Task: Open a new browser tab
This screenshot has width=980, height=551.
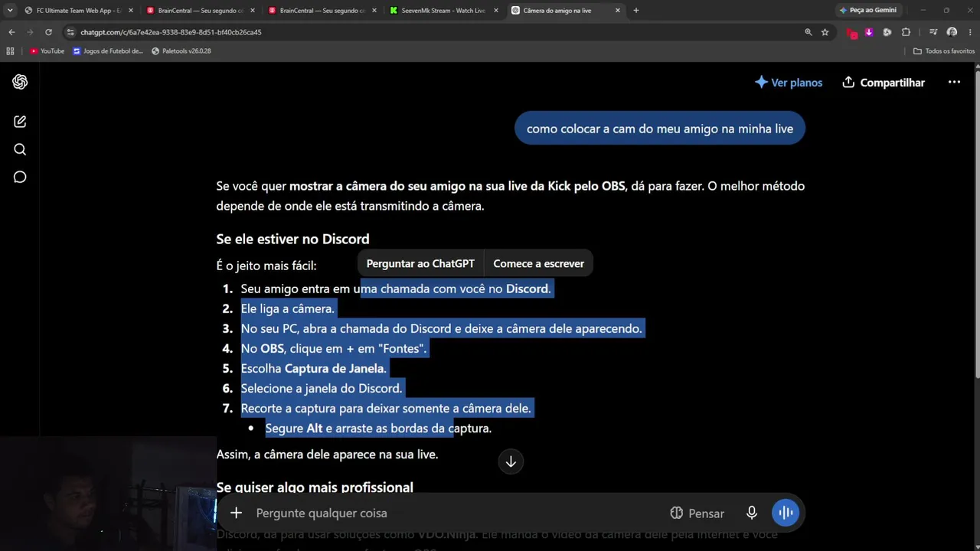Action: coord(635,11)
